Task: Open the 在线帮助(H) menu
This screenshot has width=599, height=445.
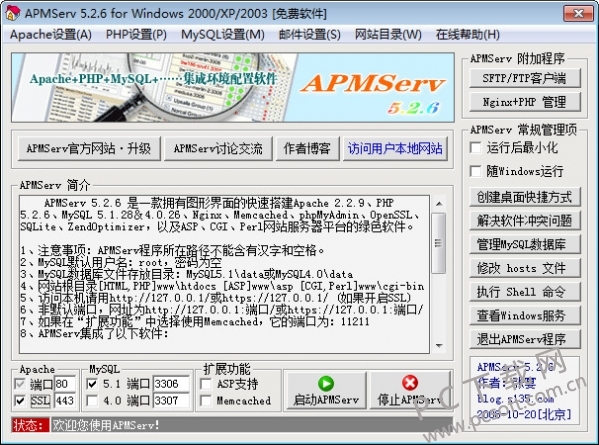Action: coord(468,35)
